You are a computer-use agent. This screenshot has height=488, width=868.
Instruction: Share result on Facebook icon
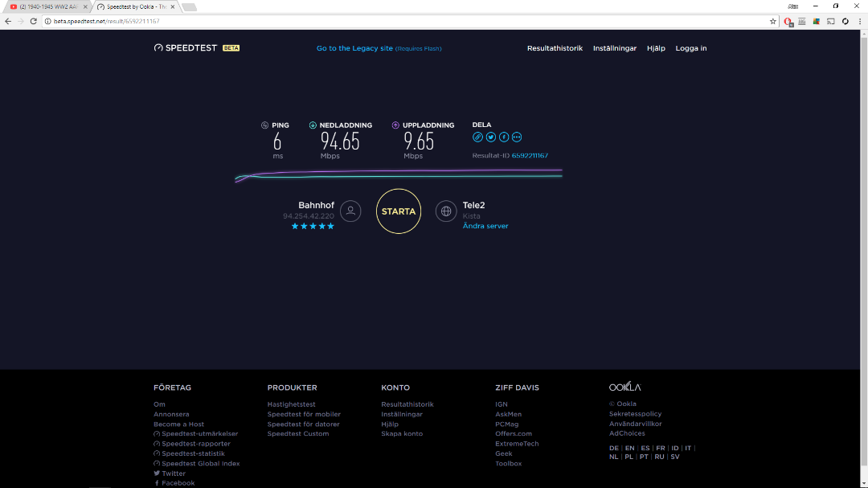coord(504,137)
